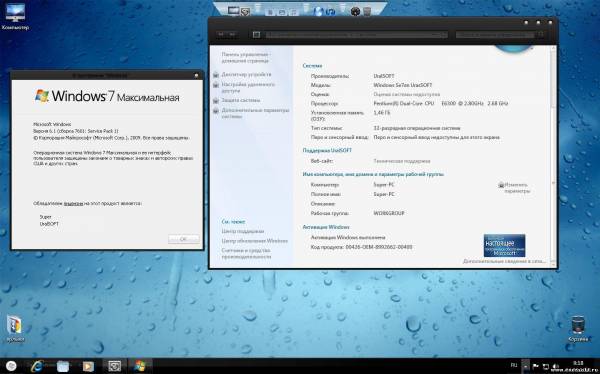The width and height of the screenshot is (600, 374).
Task: Switch to About Windows taskbar button
Action: coord(140,366)
